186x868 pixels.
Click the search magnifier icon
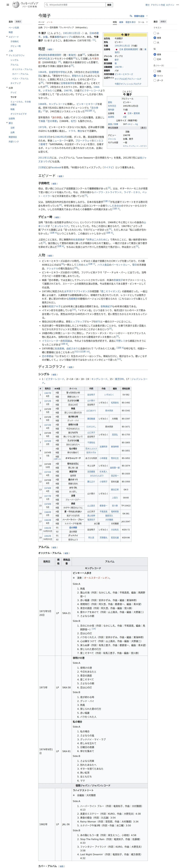[x=47, y=5]
